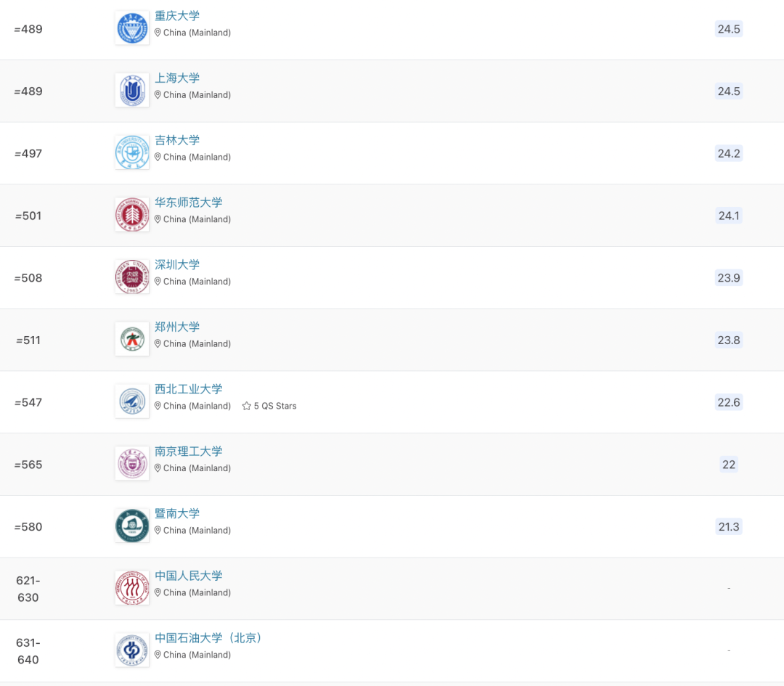
Task: Click the 华东师范大学 logo
Action: coord(132,216)
